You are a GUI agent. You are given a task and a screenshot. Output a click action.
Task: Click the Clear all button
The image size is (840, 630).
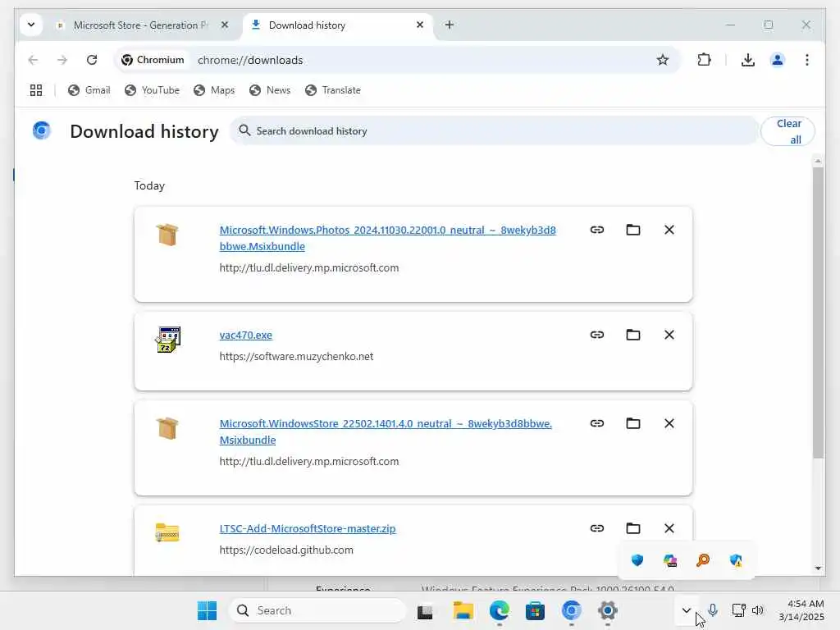tap(787, 131)
